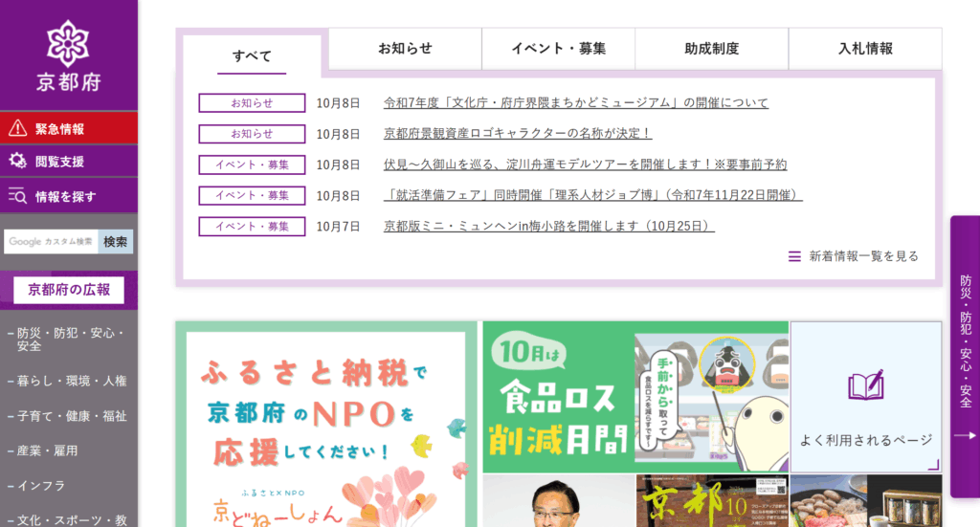Open the 食品ロス削減月間 banner
Image resolution: width=980 pixels, height=527 pixels.
(x=635, y=397)
